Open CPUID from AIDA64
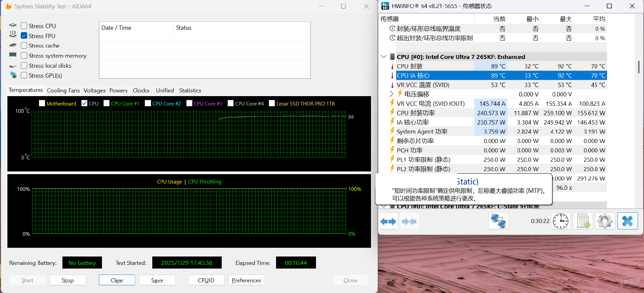This screenshot has height=293, width=644. pyautogui.click(x=206, y=280)
